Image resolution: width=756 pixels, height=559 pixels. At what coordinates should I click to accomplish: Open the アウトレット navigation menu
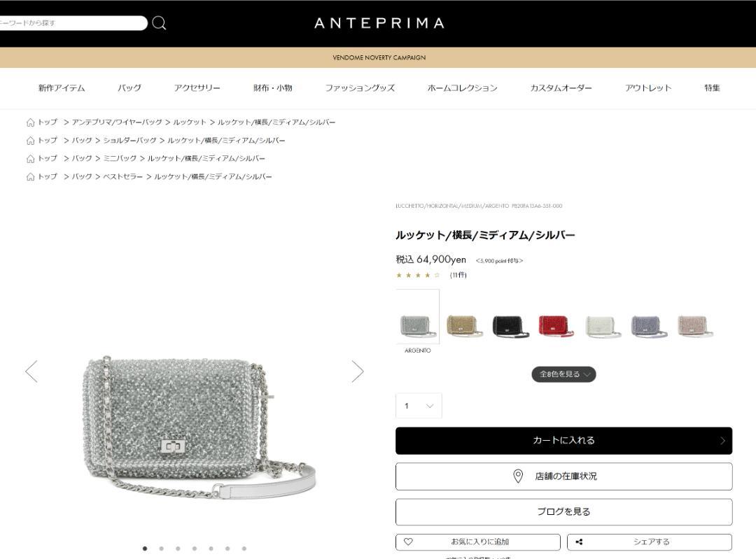(x=648, y=87)
